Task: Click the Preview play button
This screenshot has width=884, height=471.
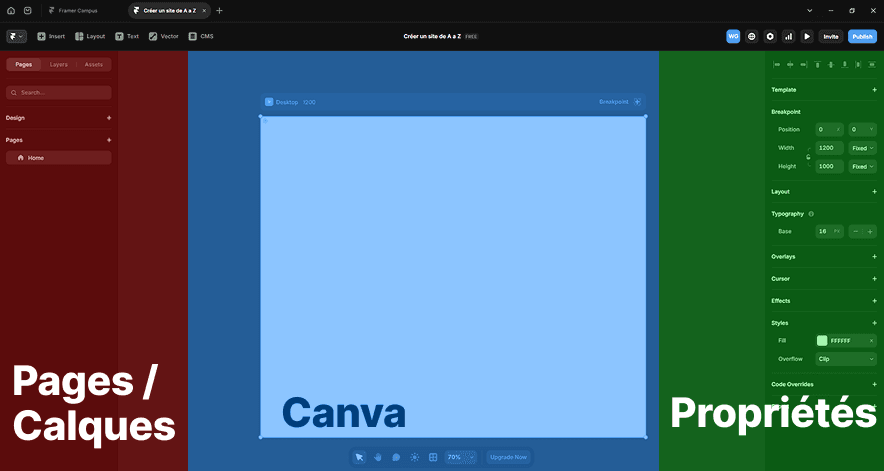Action: click(807, 36)
